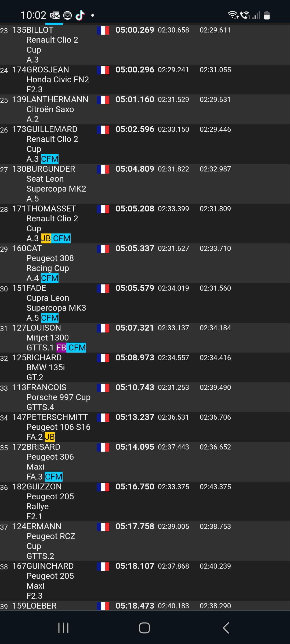This screenshot has width=290, height=644.
Task: Tap the Wi-Fi status icon
Action: point(233,15)
